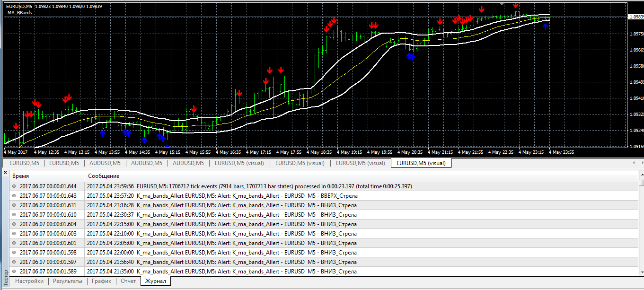Screen dimensions: 644x290
Task: Switch to the Результаты tab
Action: click(67, 281)
